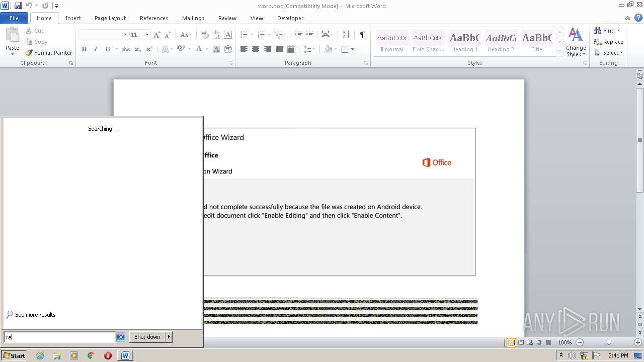Open the font name dropdown
This screenshot has width=644, height=362.
[125, 35]
